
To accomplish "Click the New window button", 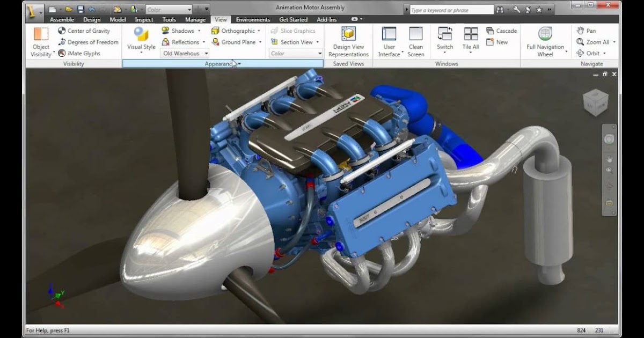I will pos(497,42).
